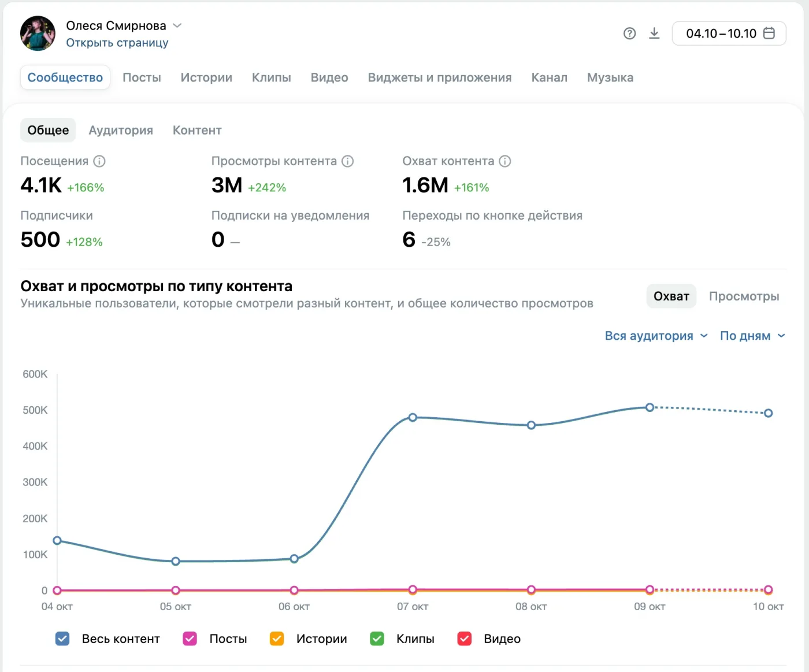Click info icon next to Охват контента
The width and height of the screenshot is (809, 672).
coord(505,161)
